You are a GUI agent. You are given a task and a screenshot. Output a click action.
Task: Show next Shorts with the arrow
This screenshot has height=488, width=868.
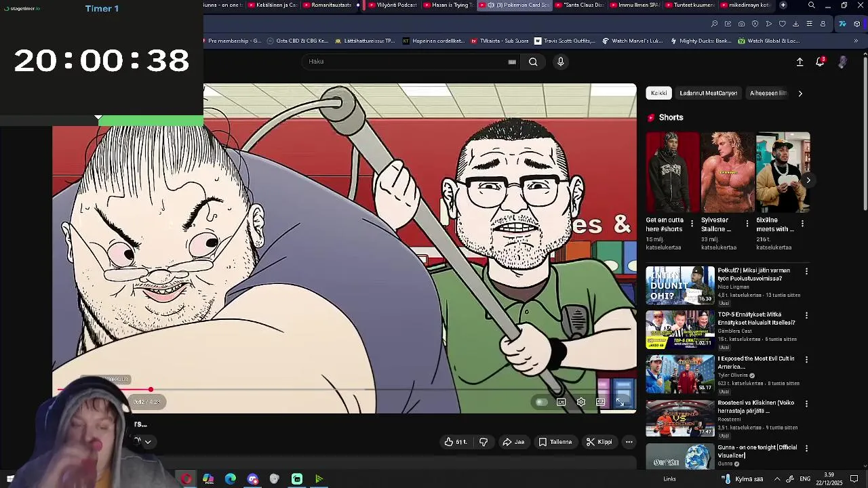(x=808, y=180)
